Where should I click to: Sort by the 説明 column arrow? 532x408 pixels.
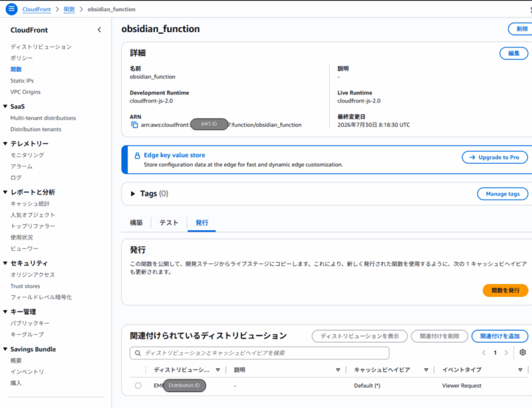coord(338,370)
